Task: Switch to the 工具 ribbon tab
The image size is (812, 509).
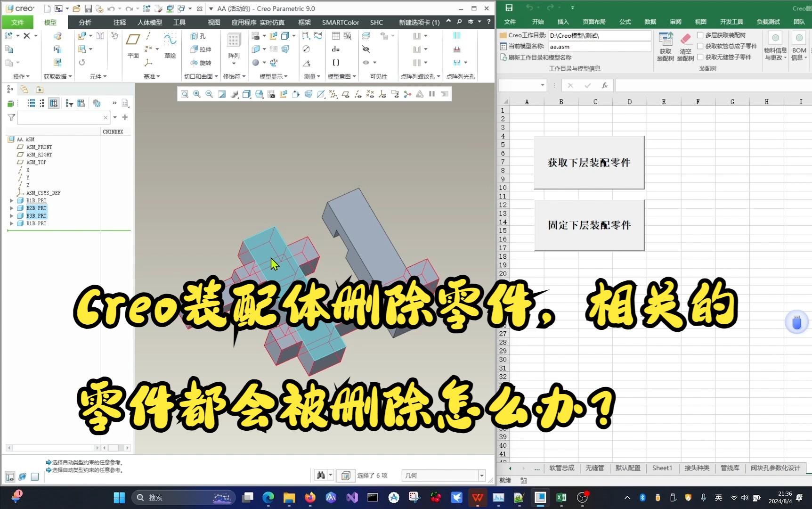Action: point(179,22)
